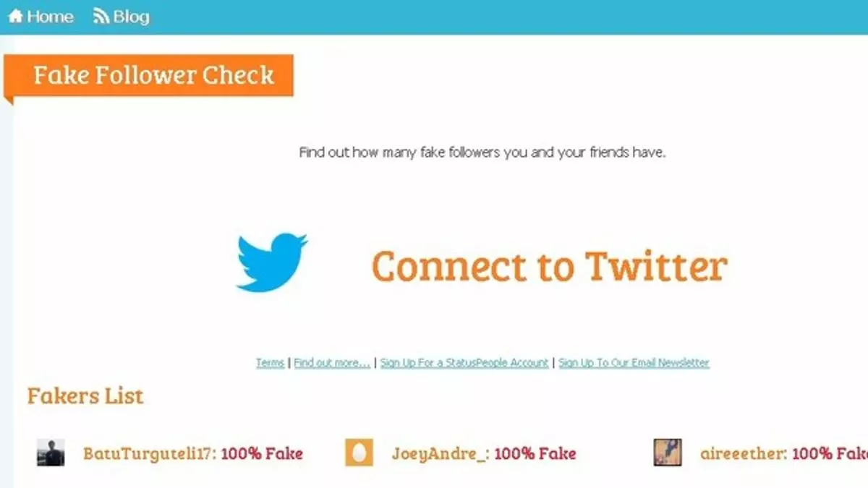Open Sign Up For a StatusPeople Account link
Viewport: 868px width, 488px height.
pyautogui.click(x=464, y=363)
